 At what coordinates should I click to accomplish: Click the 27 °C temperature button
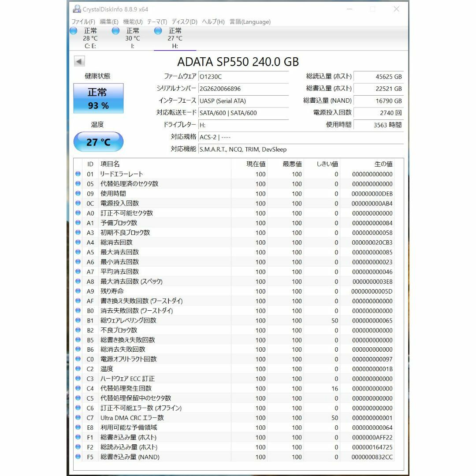pos(98,142)
